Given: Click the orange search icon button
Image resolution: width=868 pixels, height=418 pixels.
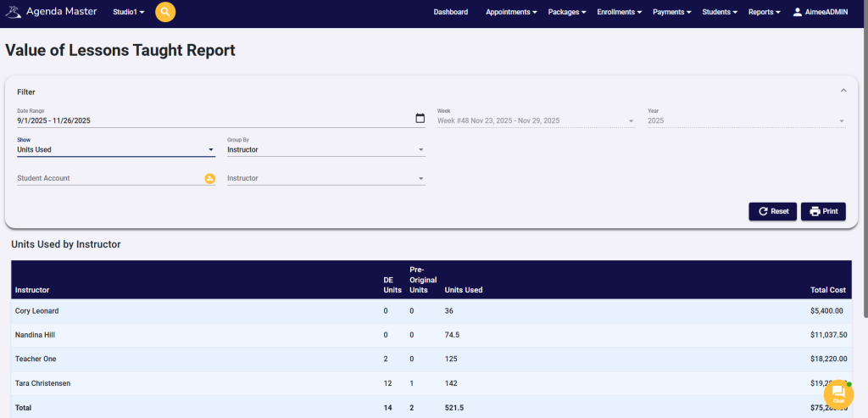Looking at the screenshot, I should 165,12.
